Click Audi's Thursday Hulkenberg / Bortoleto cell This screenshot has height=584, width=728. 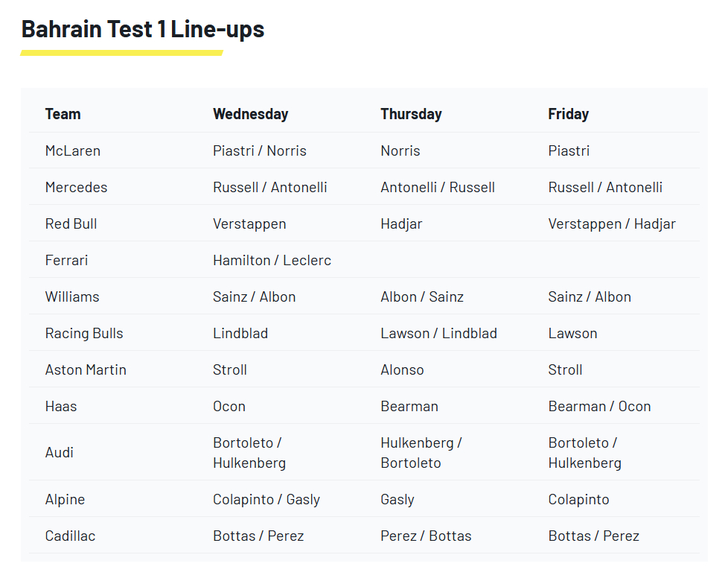(x=421, y=452)
